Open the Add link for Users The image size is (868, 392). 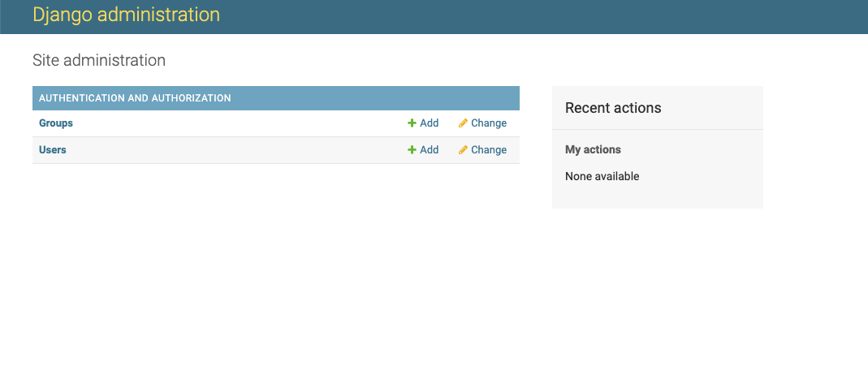pos(429,150)
